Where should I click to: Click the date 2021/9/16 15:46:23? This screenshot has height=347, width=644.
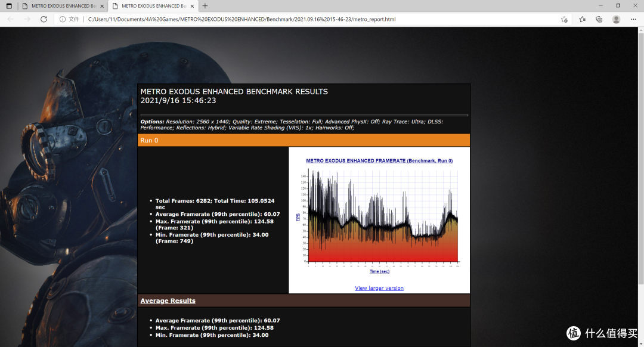point(178,101)
